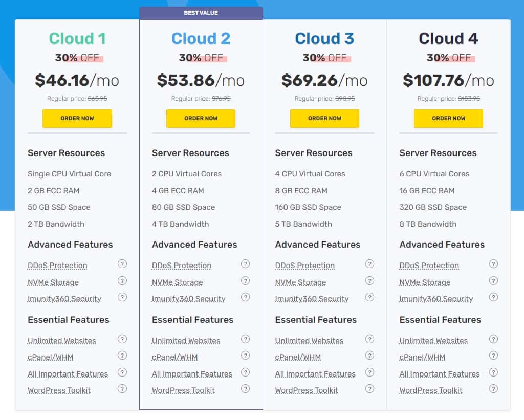
Task: Click help icon beside Cloud 1 WordPress Toolkit
Action: tap(122, 389)
